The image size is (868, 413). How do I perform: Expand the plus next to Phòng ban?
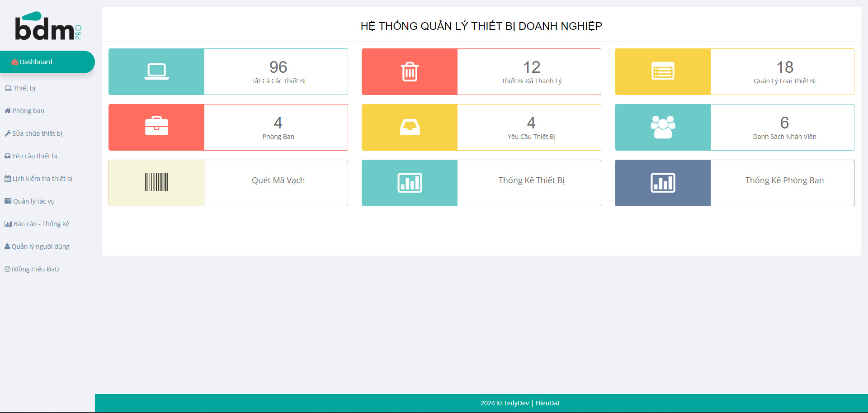tap(86, 111)
